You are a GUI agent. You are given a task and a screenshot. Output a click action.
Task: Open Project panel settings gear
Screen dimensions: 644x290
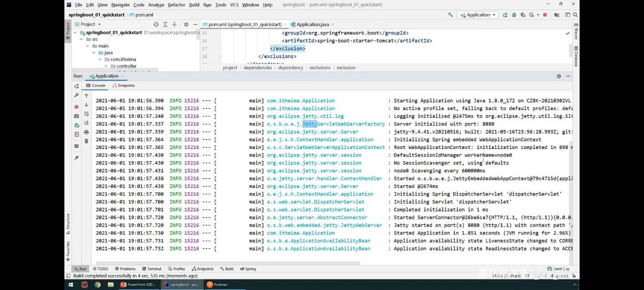point(186,24)
